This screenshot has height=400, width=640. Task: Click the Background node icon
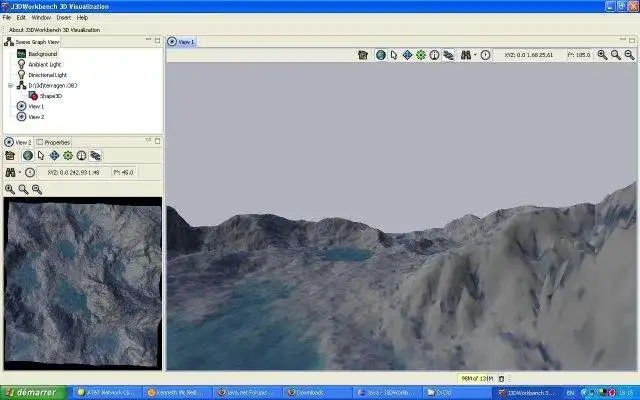(21, 53)
